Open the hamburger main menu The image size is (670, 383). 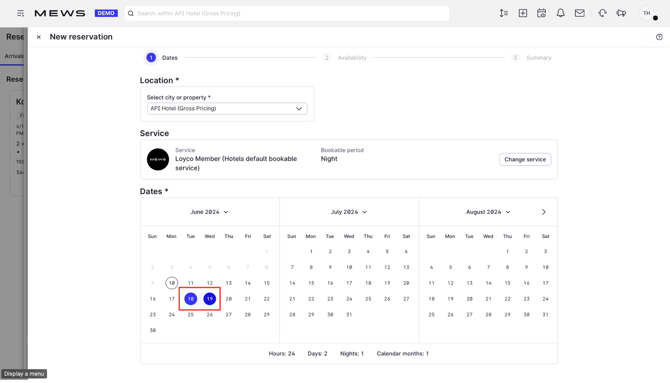click(x=20, y=13)
